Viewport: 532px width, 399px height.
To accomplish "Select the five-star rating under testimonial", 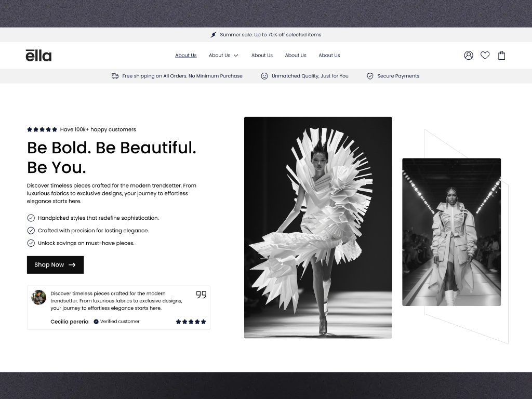I will [190, 321].
